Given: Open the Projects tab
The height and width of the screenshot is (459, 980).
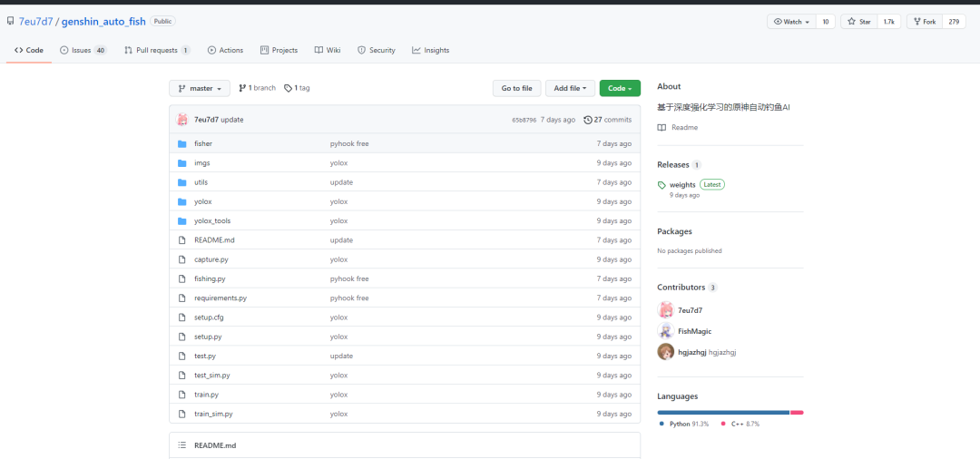Looking at the screenshot, I should tap(279, 50).
